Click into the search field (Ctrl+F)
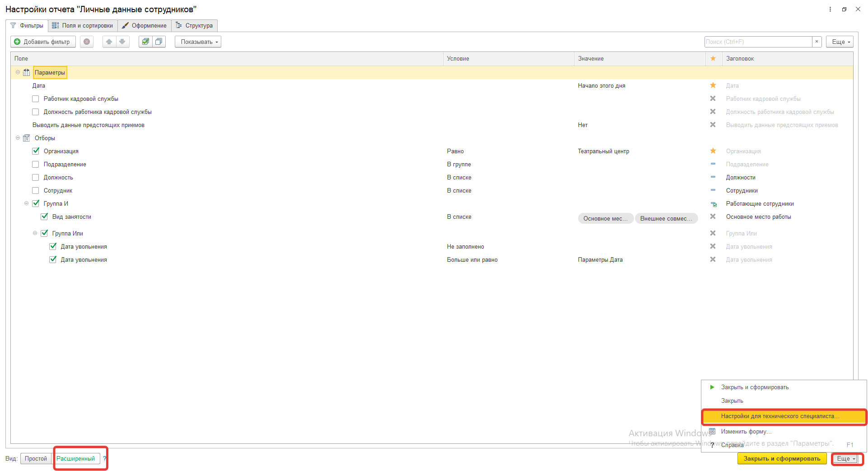Image resolution: width=868 pixels, height=471 pixels. tap(758, 42)
